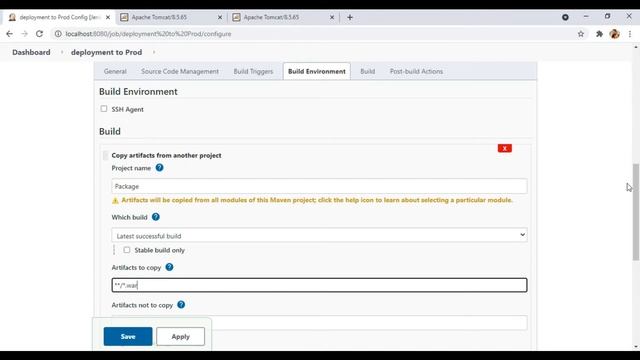Click the 'Copy artifacts from another project' title
640x360 pixels.
[167, 156]
